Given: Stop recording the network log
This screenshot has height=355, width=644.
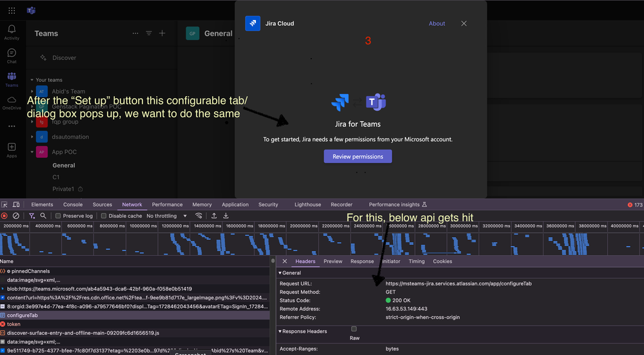Looking at the screenshot, I should (x=4, y=216).
